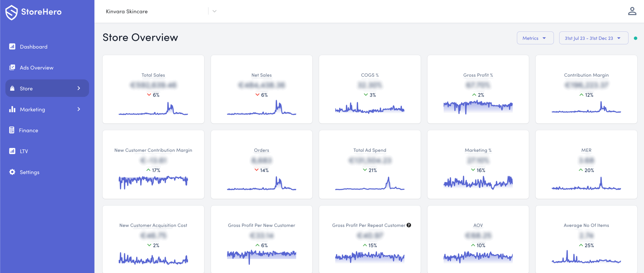This screenshot has width=644, height=273.
Task: Click the Finance calculator icon
Action: tap(12, 130)
